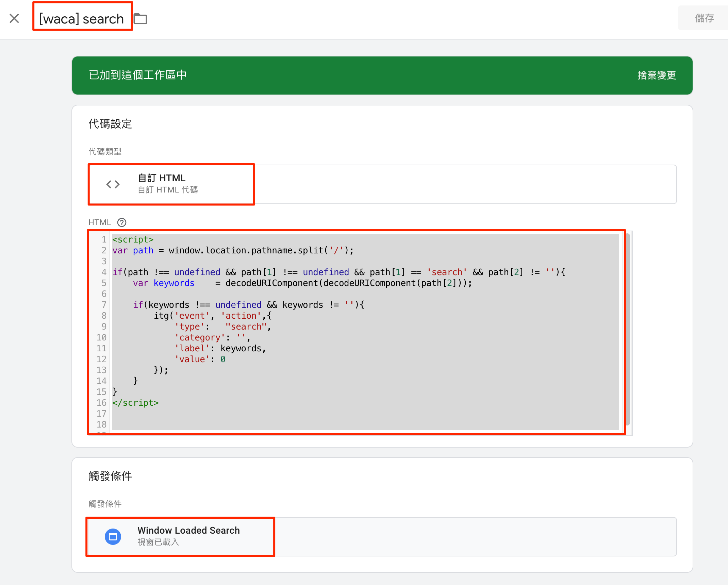The image size is (728, 585).
Task: Click the HTML help question mark icon
Action: (121, 222)
